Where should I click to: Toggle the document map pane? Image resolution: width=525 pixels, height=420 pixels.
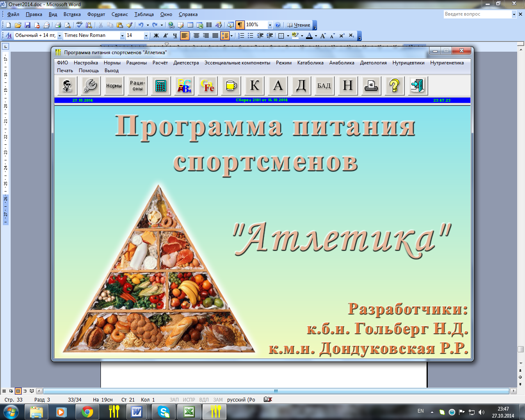click(x=231, y=25)
